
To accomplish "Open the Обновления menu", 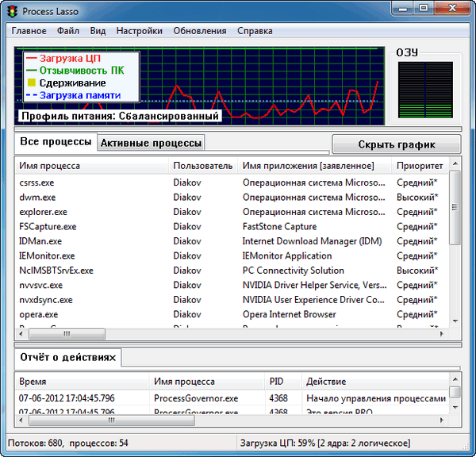I will [200, 31].
